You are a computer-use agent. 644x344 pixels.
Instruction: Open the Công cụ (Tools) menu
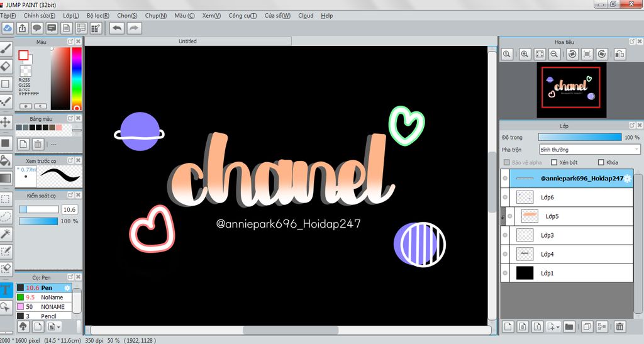[242, 16]
